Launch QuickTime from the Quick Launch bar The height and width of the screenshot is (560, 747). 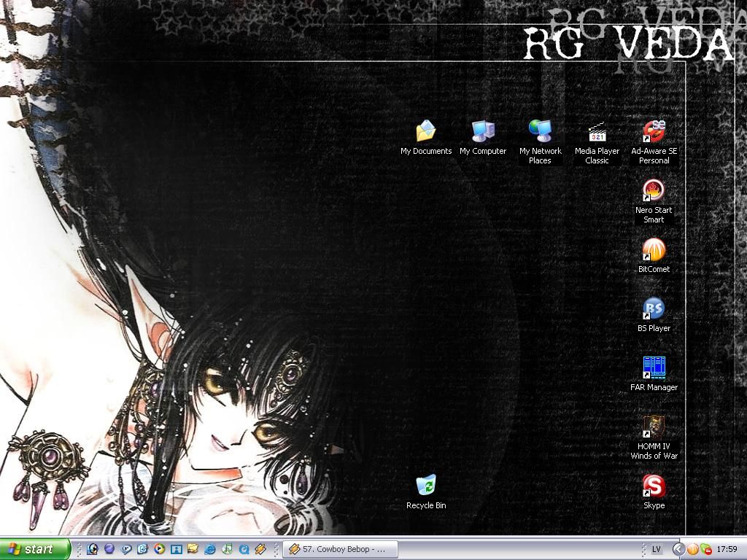coord(244,549)
